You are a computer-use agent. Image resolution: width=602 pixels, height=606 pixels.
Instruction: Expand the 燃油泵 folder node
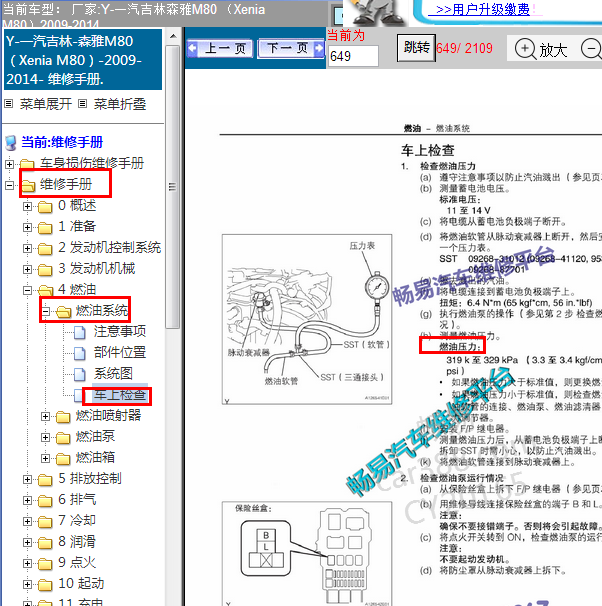pyautogui.click(x=46, y=437)
